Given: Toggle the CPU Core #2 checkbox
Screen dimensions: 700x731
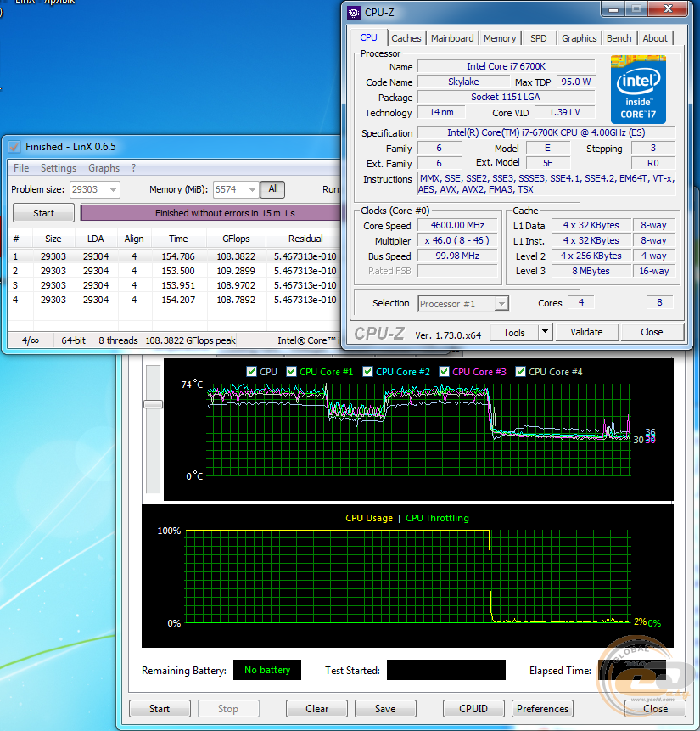Looking at the screenshot, I should (367, 372).
